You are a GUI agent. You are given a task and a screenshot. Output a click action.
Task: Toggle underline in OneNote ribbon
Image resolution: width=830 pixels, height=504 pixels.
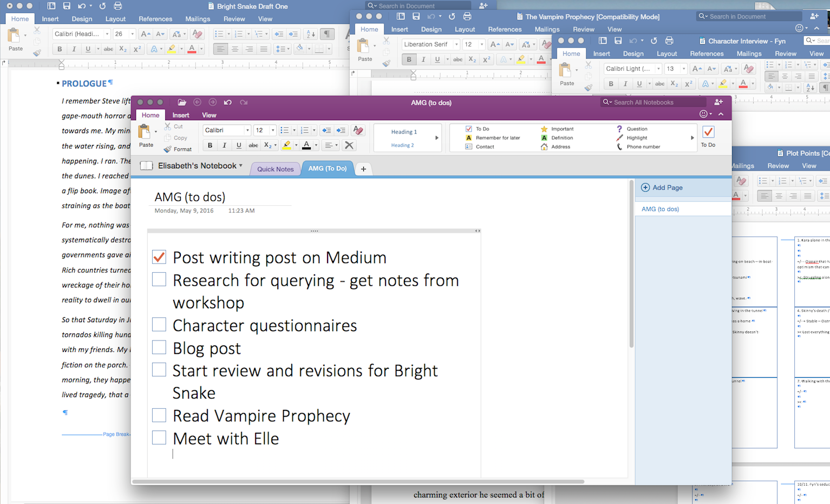point(239,145)
